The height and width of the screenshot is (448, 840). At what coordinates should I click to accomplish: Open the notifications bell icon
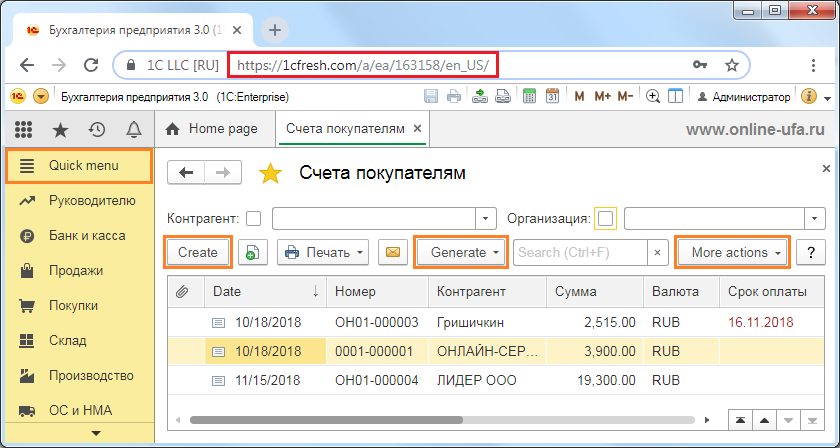coord(133,129)
